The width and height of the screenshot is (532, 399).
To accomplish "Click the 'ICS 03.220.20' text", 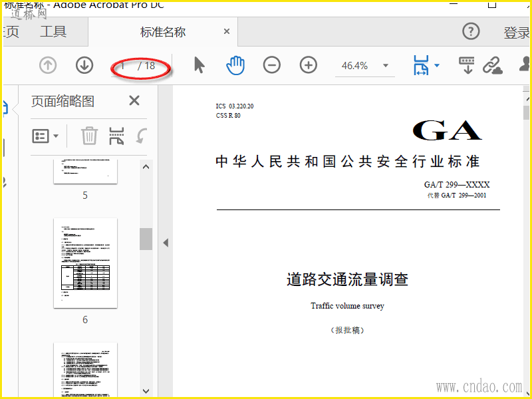I will pyautogui.click(x=235, y=106).
